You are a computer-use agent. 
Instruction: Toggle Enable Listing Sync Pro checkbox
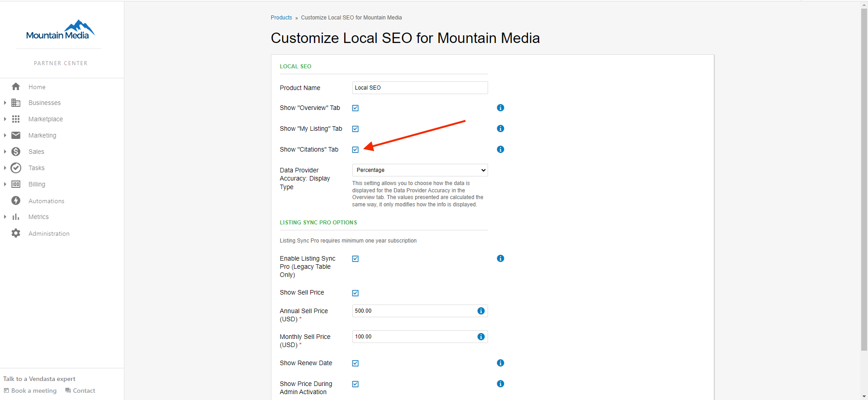click(x=356, y=259)
